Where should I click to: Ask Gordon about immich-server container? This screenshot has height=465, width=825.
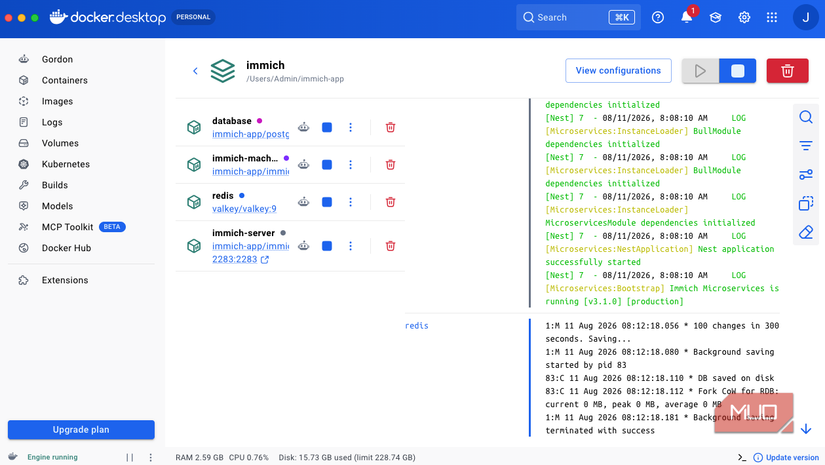[304, 246]
